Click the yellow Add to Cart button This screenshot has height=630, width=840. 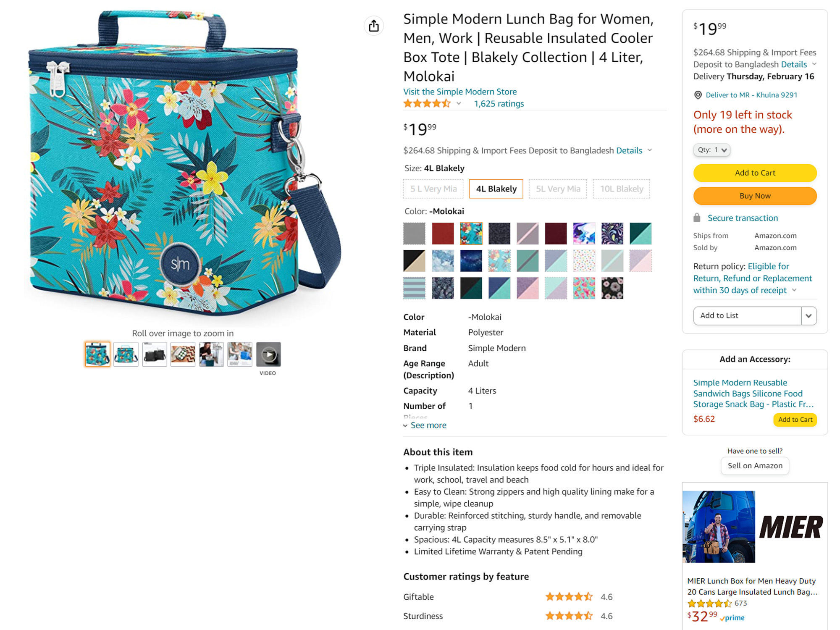755,173
